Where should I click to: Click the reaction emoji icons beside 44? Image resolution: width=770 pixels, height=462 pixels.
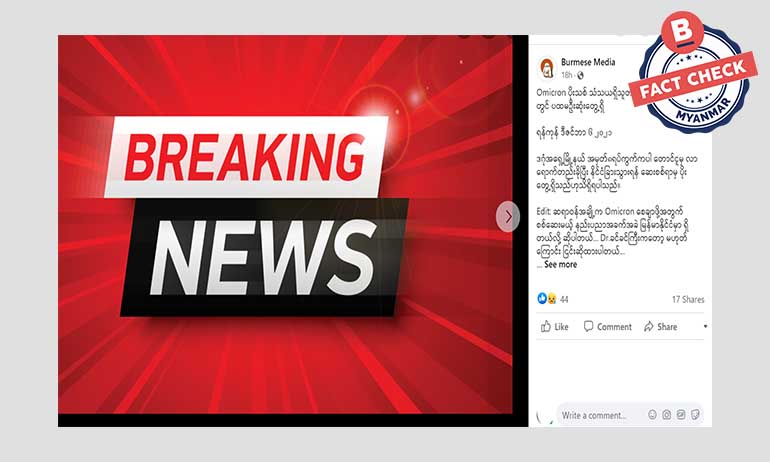tap(547, 299)
